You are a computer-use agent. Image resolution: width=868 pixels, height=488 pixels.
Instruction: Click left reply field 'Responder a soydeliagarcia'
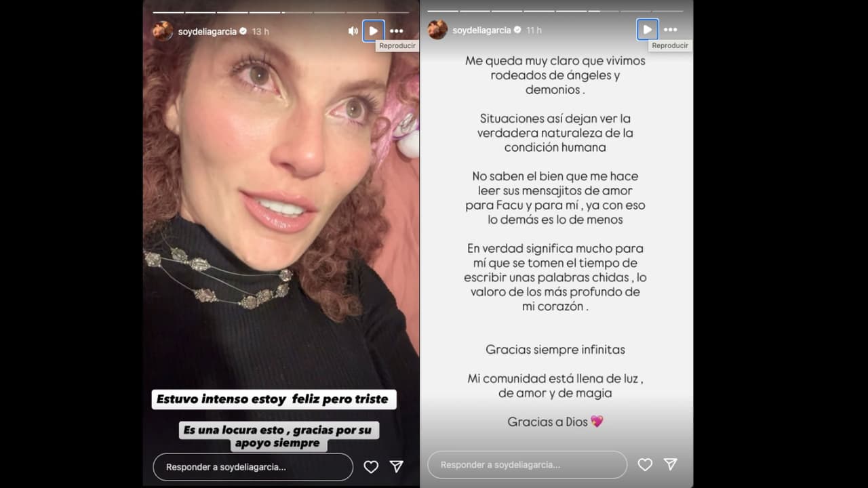(x=253, y=467)
